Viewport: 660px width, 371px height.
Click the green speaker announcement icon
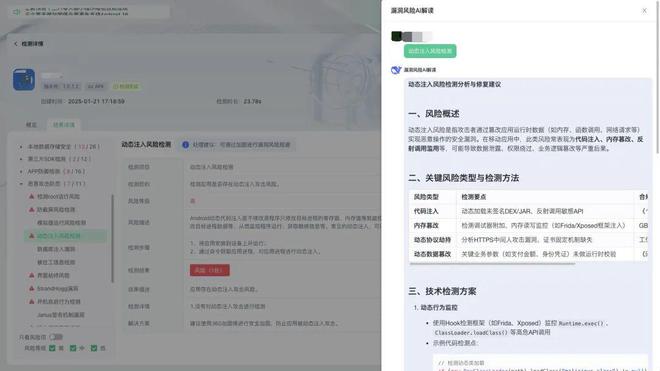click(17, 12)
